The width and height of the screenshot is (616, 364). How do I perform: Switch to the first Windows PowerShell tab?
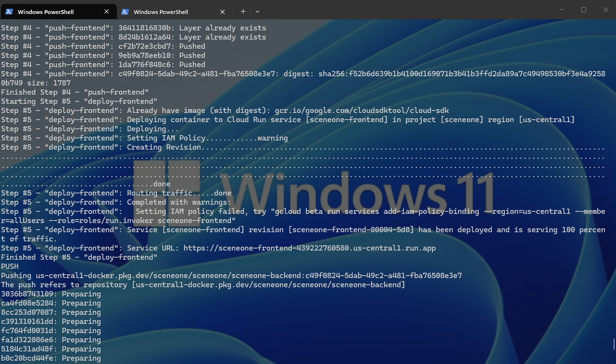[58, 12]
